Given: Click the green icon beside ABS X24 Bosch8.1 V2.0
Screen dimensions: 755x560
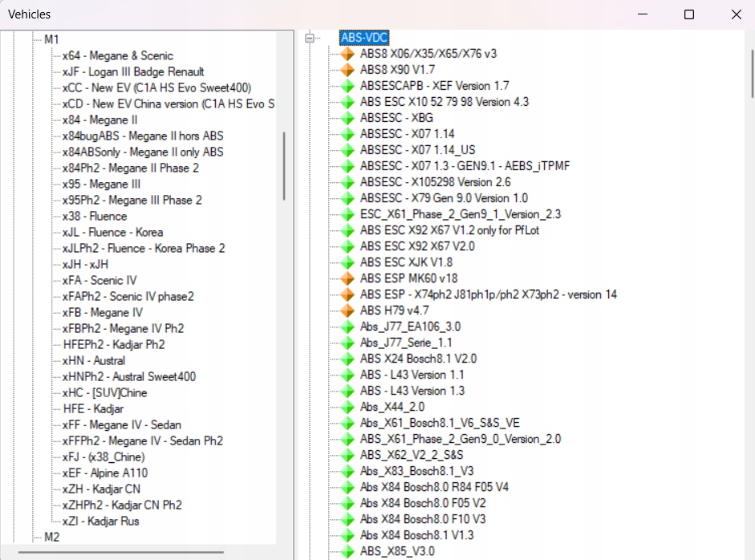Looking at the screenshot, I should coord(347,359).
